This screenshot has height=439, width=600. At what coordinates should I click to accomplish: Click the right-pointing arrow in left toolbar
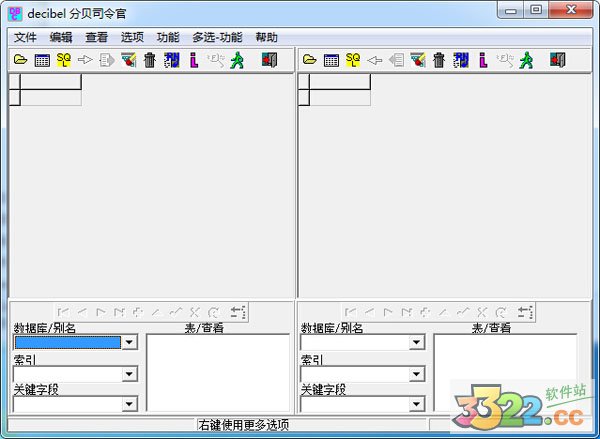tap(85, 60)
